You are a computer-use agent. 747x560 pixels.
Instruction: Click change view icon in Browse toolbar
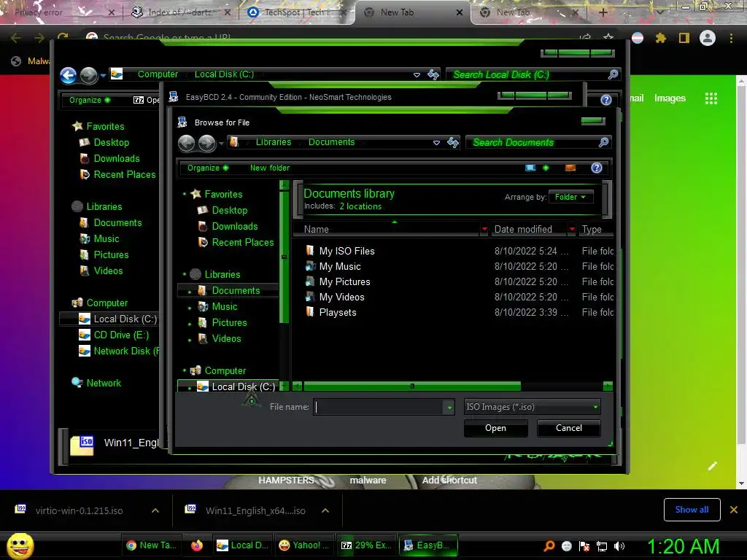(x=530, y=168)
